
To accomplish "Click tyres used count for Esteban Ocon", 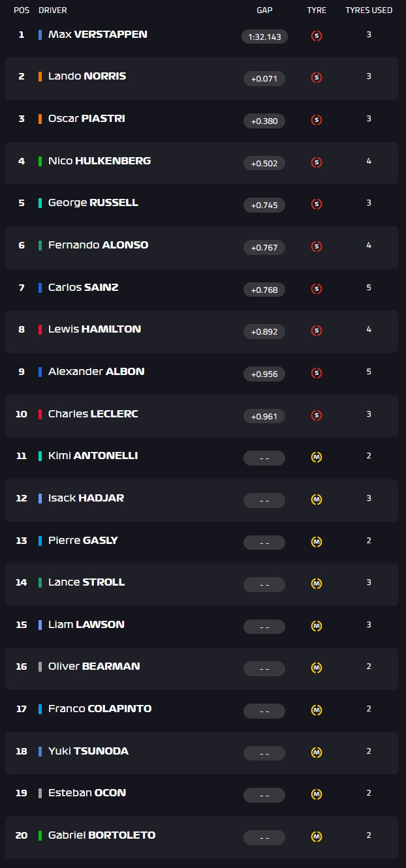I will [369, 793].
